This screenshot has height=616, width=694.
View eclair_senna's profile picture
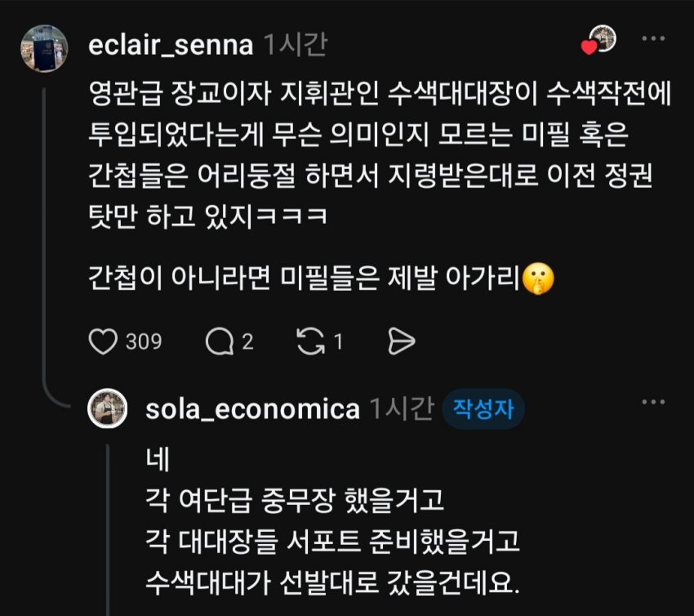(44, 48)
